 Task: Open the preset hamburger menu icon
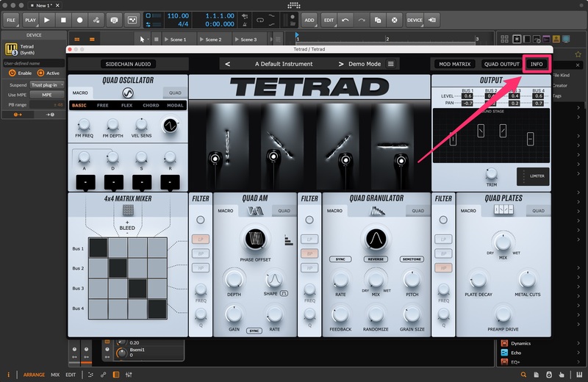390,64
